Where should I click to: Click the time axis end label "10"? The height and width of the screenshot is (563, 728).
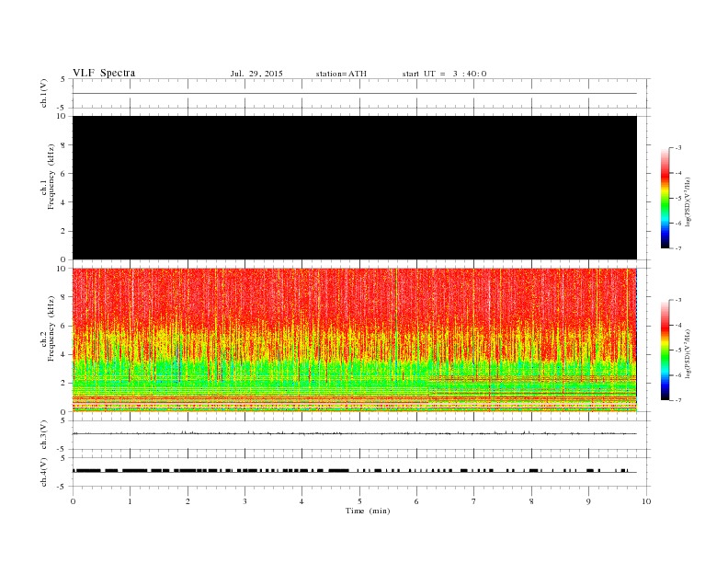point(646,501)
